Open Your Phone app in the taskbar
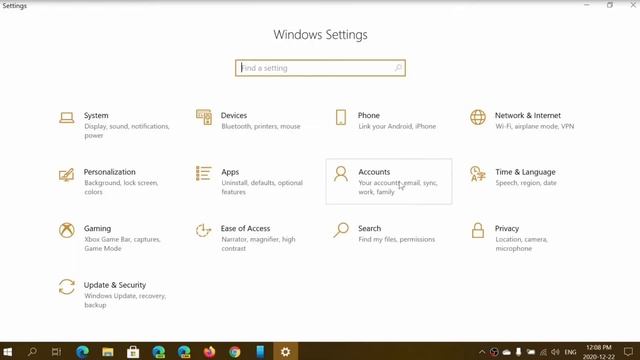This screenshot has width=640, height=360. coord(260,351)
